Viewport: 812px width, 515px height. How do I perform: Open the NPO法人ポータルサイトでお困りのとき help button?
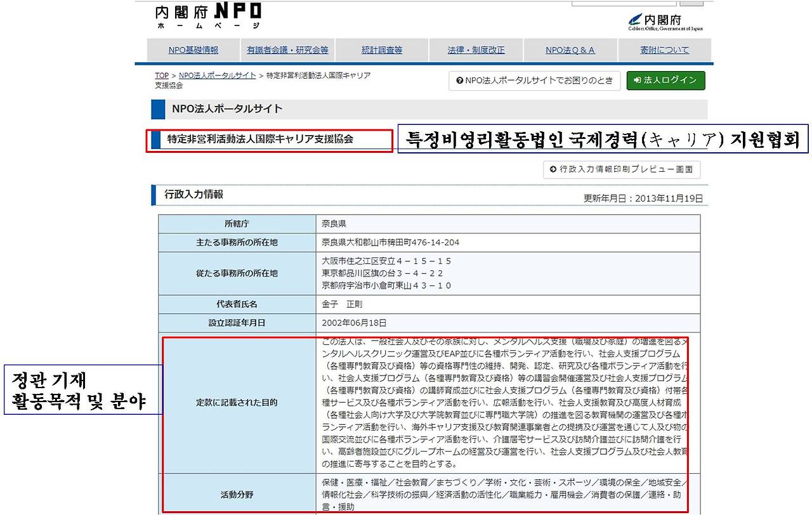(x=535, y=81)
